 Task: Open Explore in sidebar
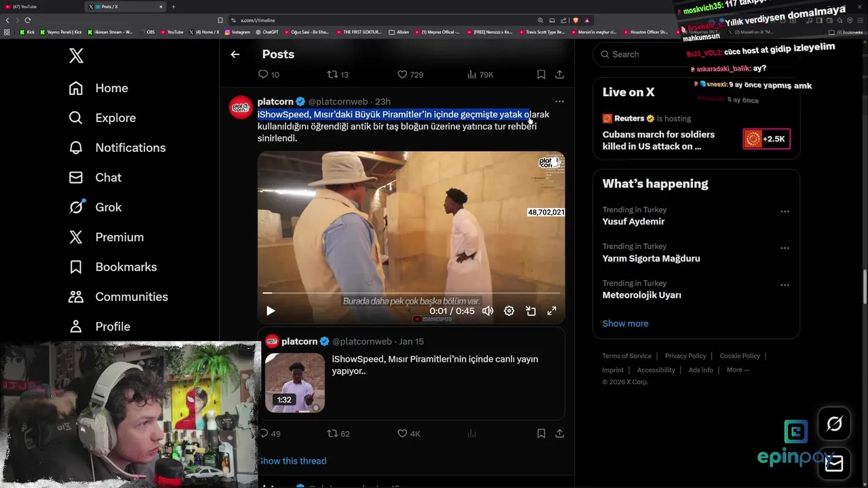point(102,118)
